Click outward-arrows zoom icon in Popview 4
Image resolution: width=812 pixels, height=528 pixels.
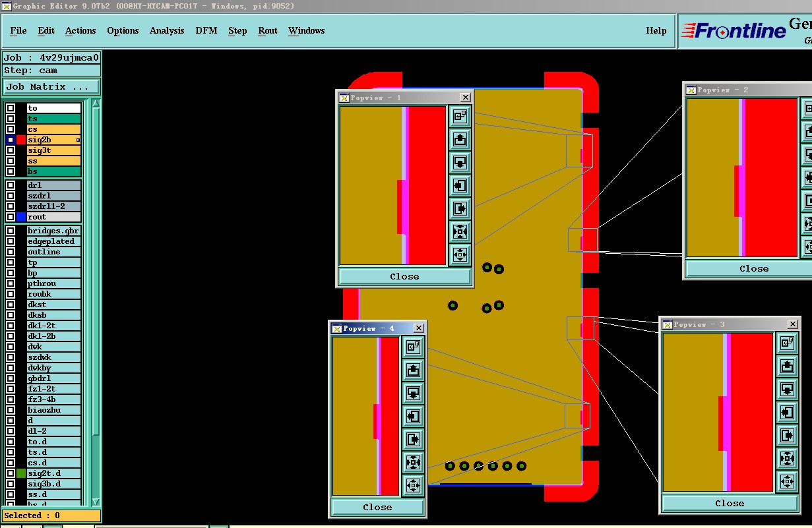(413, 485)
